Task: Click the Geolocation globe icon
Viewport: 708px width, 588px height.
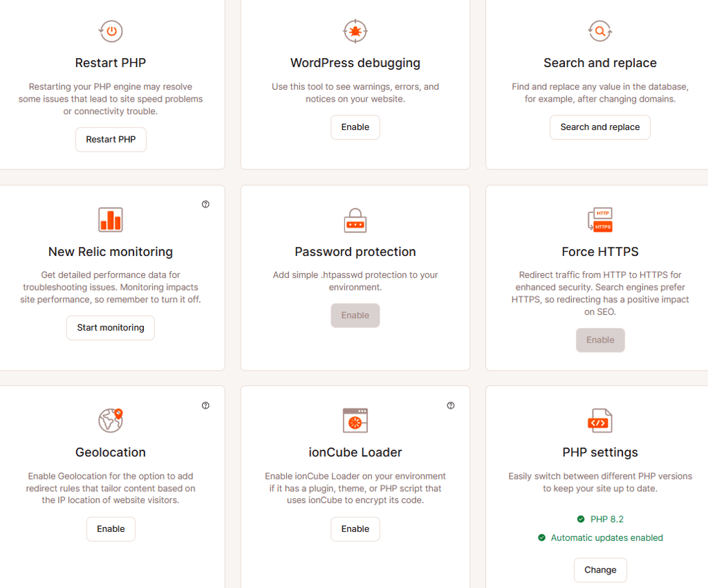Action: [x=111, y=421]
